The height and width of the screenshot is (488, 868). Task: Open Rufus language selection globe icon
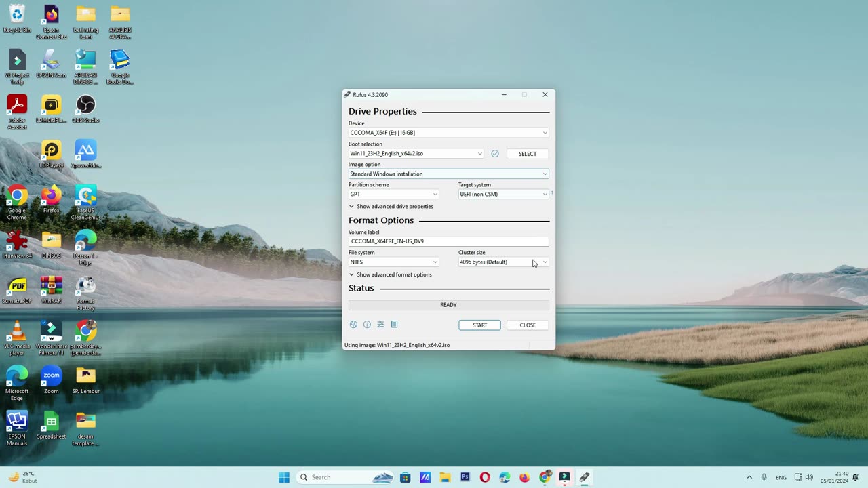tap(353, 325)
